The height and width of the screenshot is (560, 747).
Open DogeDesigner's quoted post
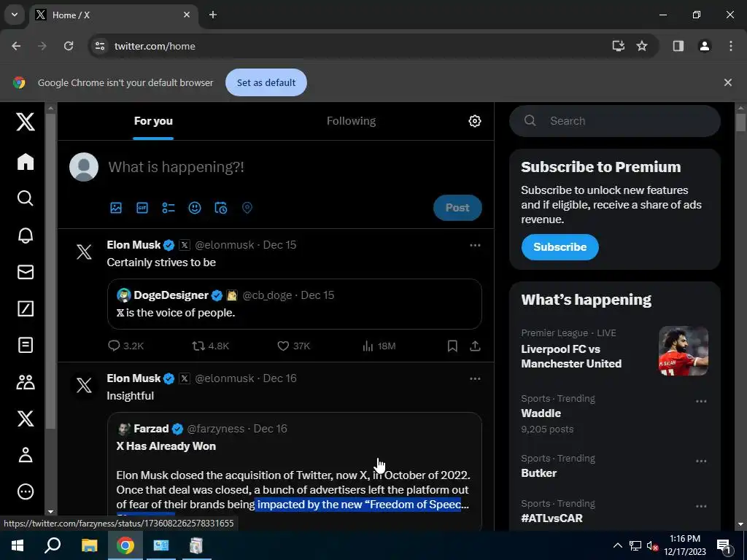295,304
